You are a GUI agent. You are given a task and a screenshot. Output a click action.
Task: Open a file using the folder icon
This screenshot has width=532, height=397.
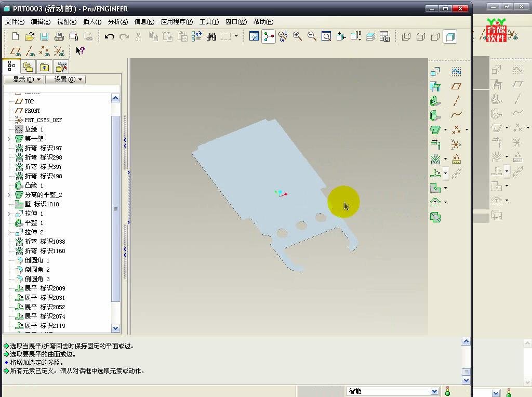[30, 36]
